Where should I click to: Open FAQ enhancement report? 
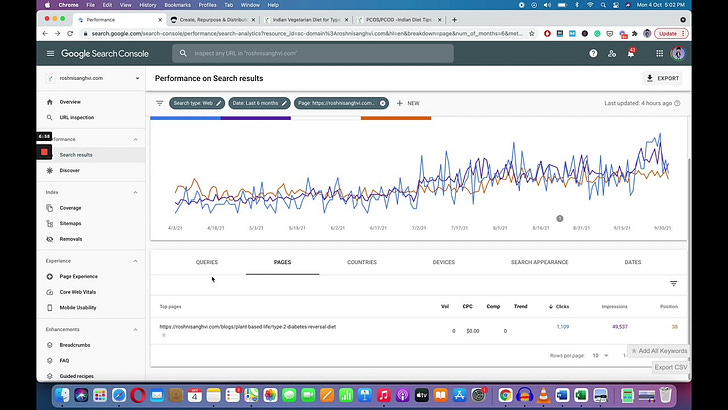coord(64,360)
